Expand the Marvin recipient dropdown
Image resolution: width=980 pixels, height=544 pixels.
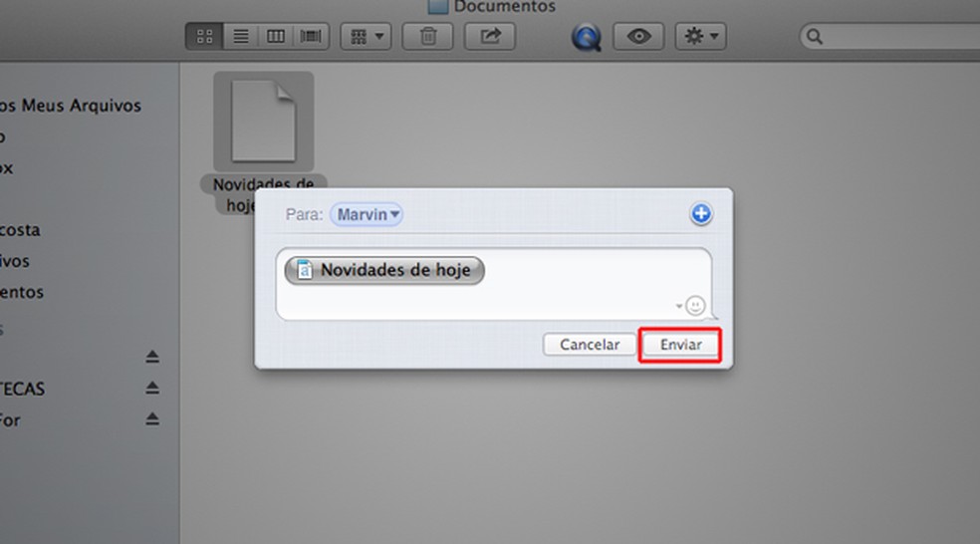(x=367, y=214)
